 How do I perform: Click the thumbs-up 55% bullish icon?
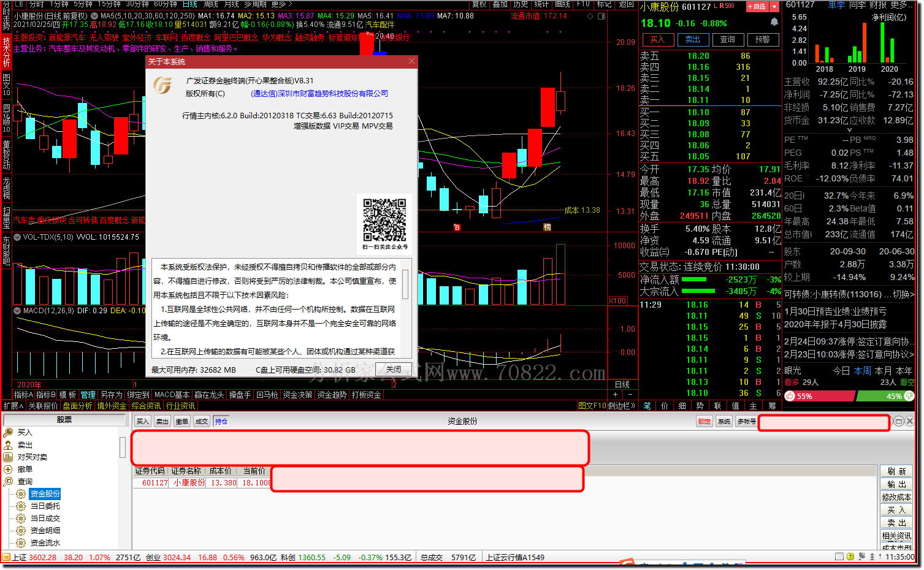pos(790,396)
